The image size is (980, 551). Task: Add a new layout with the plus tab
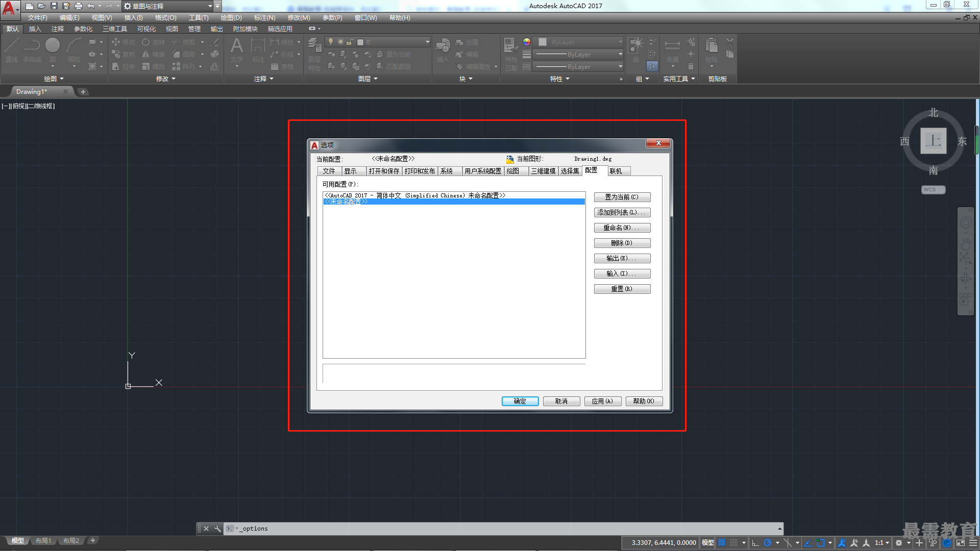coord(92,540)
